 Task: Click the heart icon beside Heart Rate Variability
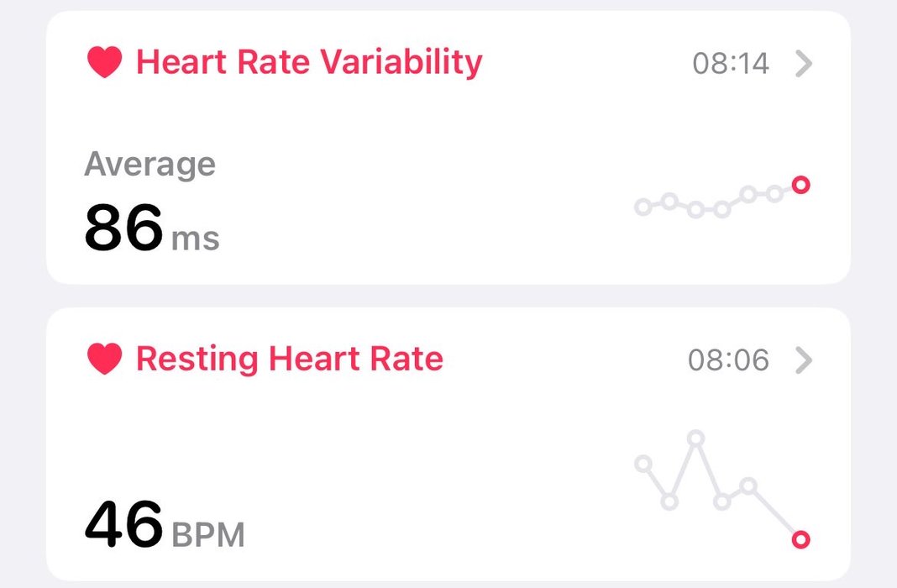[105, 63]
